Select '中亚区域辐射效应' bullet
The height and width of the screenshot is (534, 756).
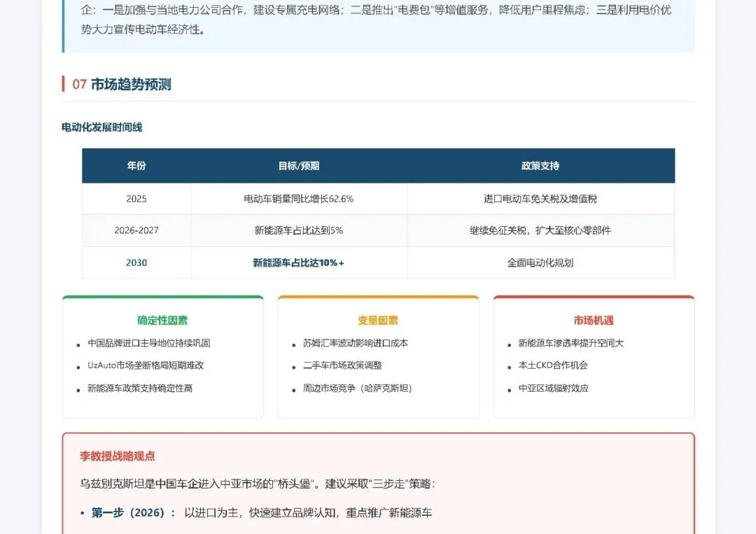tap(554, 388)
